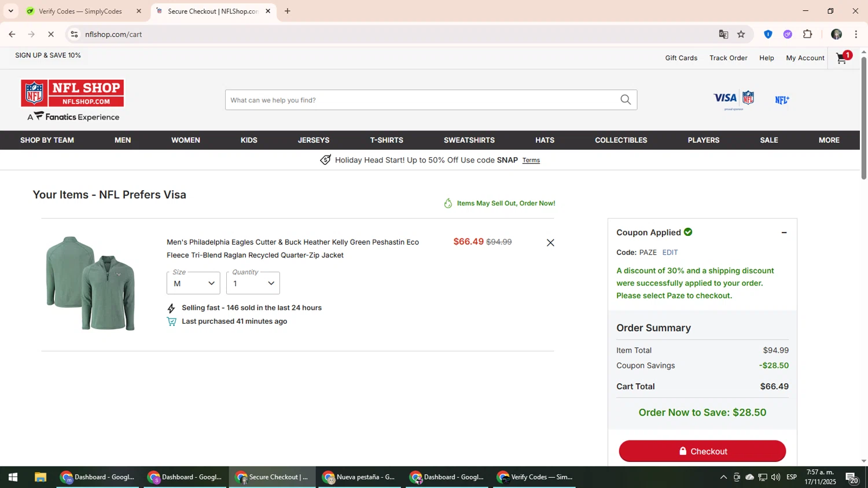Open SHOP BY TEAM menu

[x=47, y=140]
